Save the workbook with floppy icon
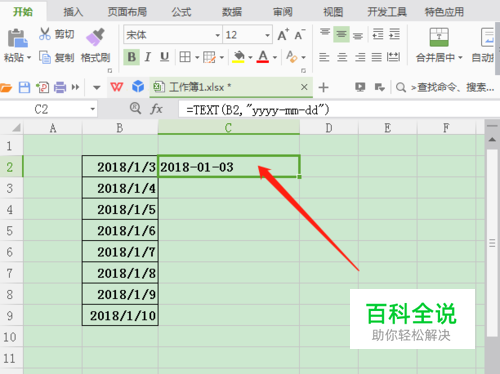Viewport: 500px width, 374px height. (24, 88)
